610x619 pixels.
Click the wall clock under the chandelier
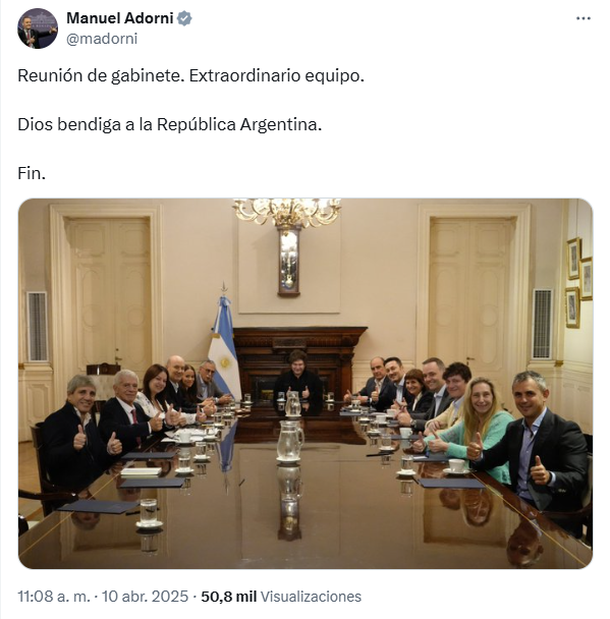point(289,262)
